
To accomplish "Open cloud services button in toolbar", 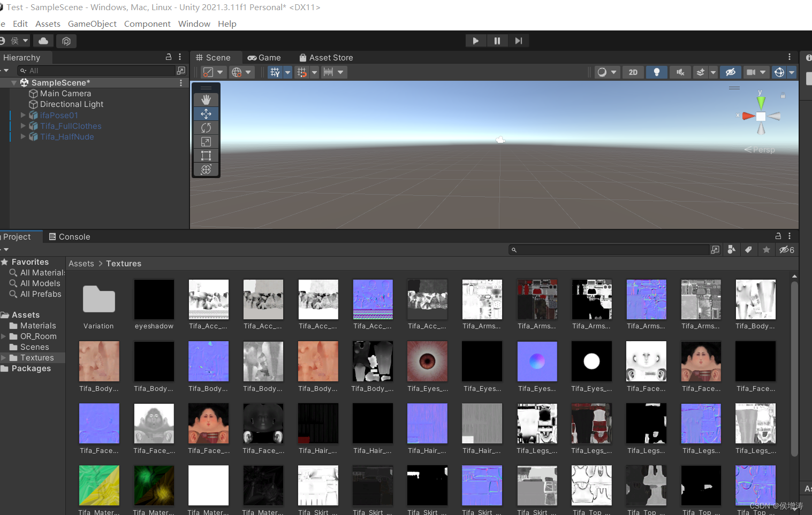I will (43, 41).
